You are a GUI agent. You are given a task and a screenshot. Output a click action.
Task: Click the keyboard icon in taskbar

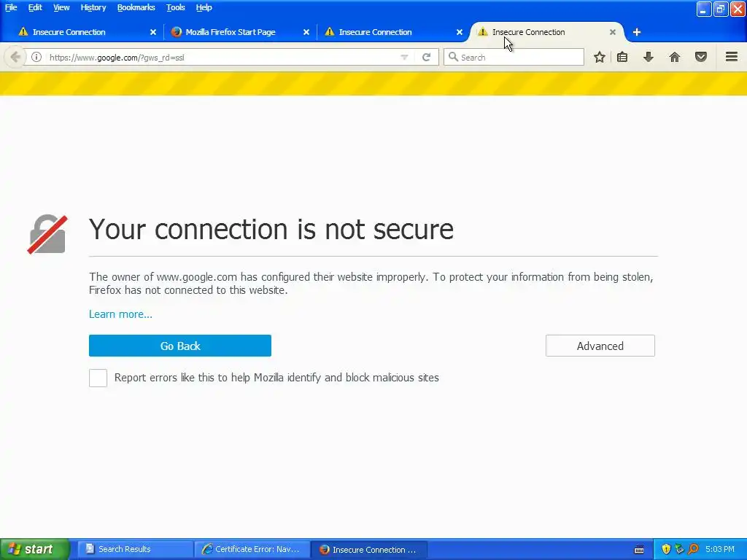[639, 550]
